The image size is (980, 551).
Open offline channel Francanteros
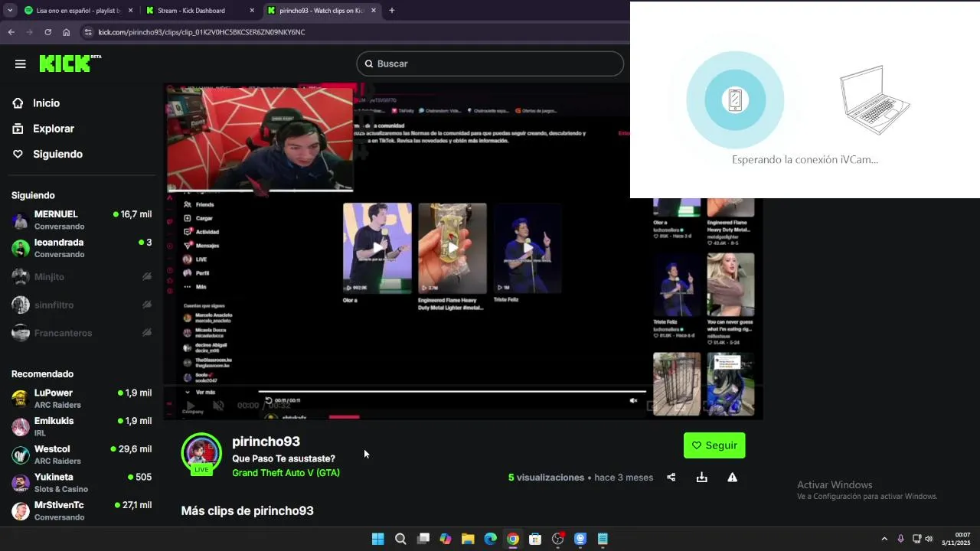tap(81, 333)
